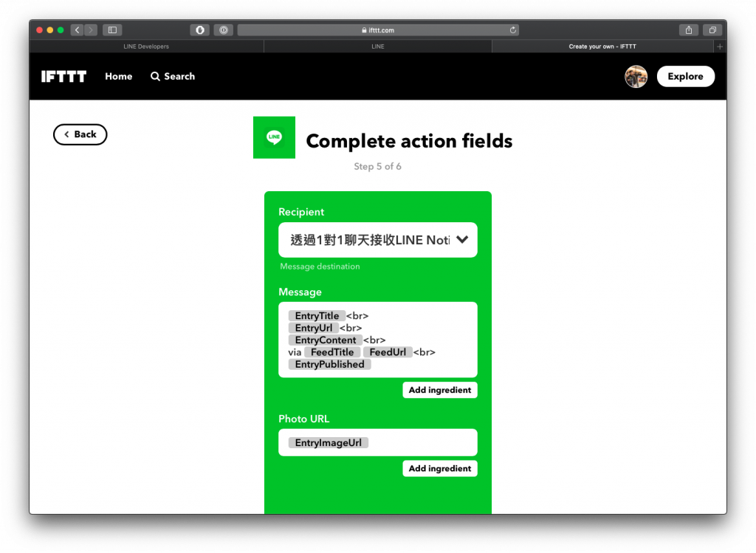The image size is (756, 553).
Task: Click inside the Message text area
Action: tap(377, 340)
